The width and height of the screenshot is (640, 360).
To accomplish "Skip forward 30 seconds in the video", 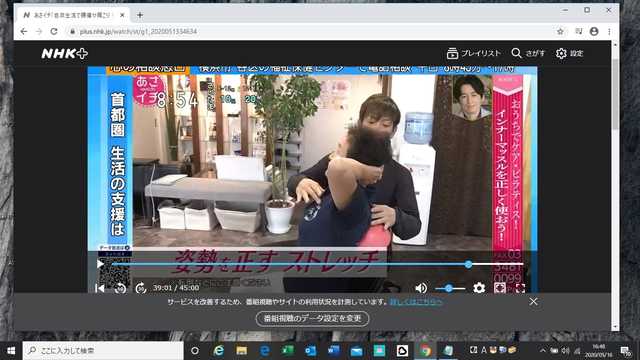I will 141,288.
